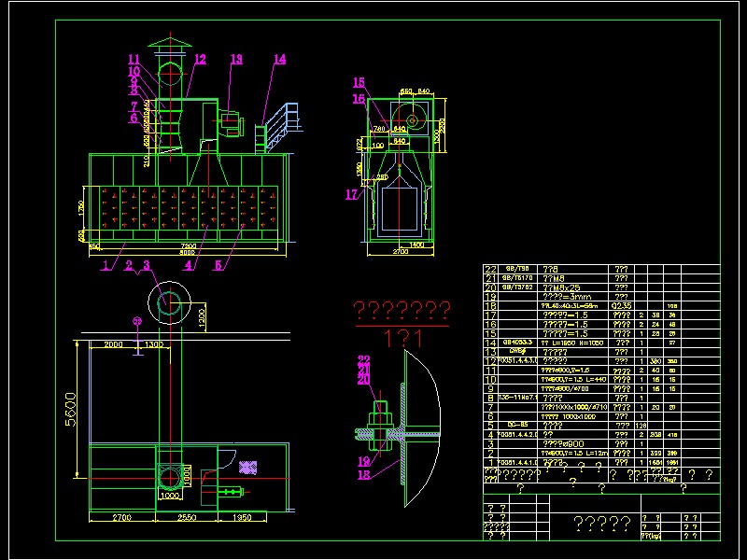Select the Q235 material cell
747x560 pixels.
621,306
